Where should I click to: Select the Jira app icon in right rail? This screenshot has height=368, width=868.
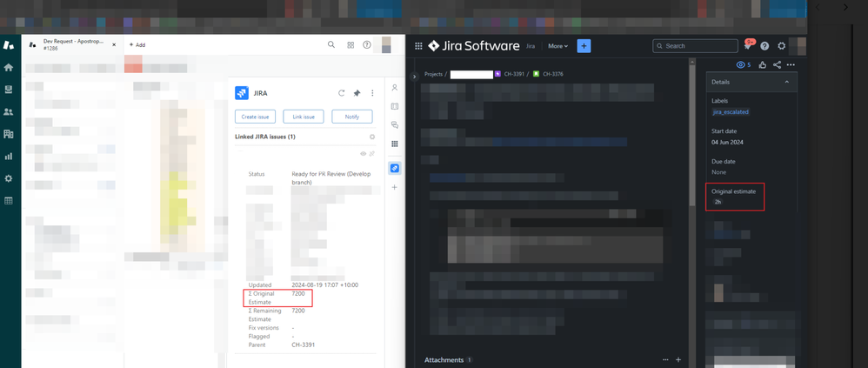pos(395,168)
